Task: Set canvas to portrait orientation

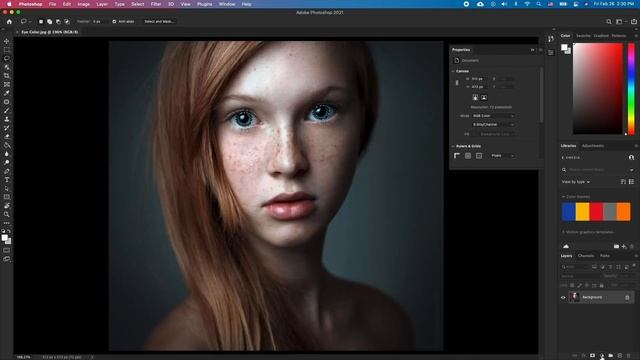Action: coord(475,97)
